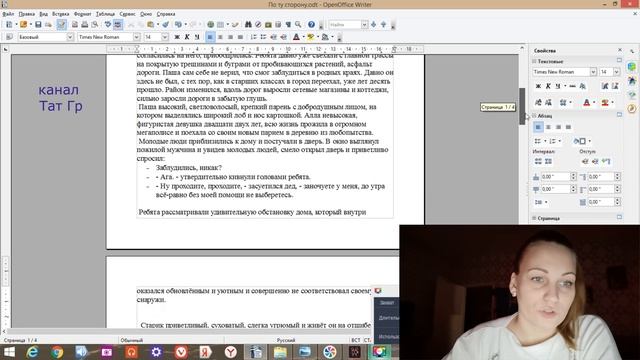Click Find next down arrow icon
Screen dimensions: 640x360
tap(373, 25)
